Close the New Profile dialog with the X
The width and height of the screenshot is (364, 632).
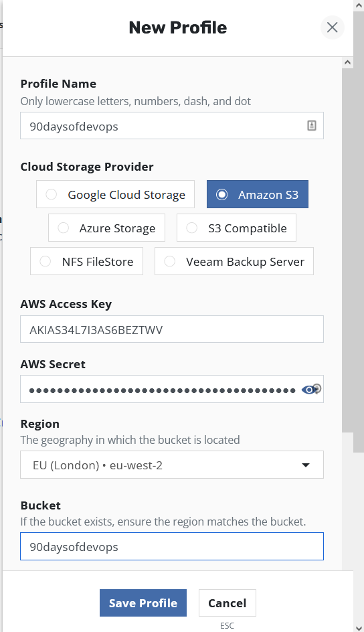pyautogui.click(x=332, y=27)
